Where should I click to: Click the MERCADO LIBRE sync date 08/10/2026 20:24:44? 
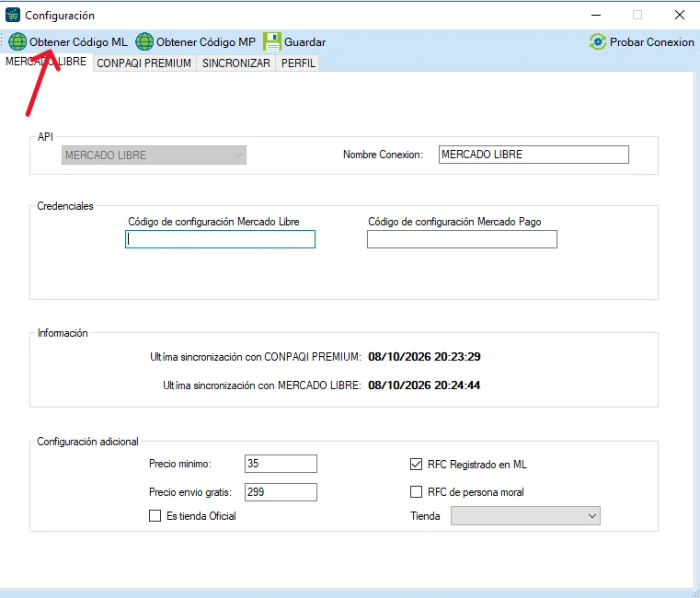(x=424, y=385)
